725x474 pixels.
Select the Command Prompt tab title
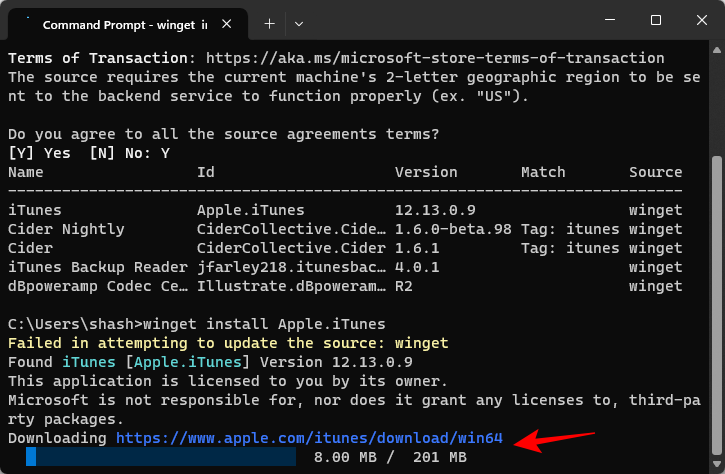pyautogui.click(x=125, y=22)
